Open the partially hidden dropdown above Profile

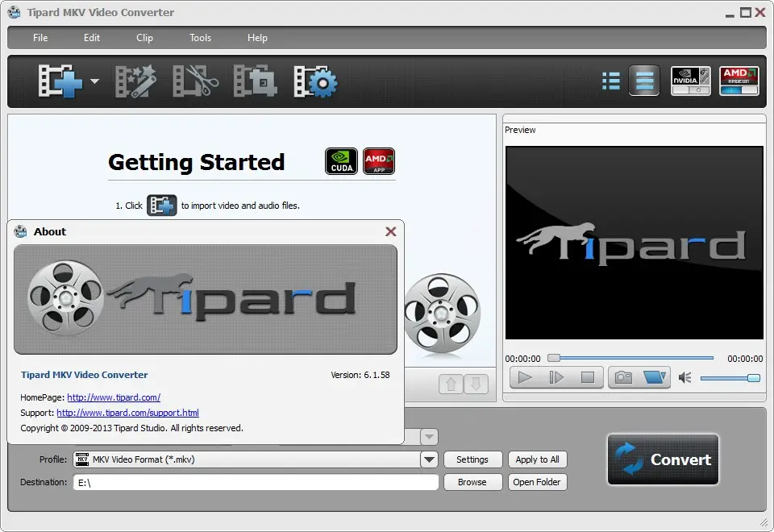[x=429, y=437]
